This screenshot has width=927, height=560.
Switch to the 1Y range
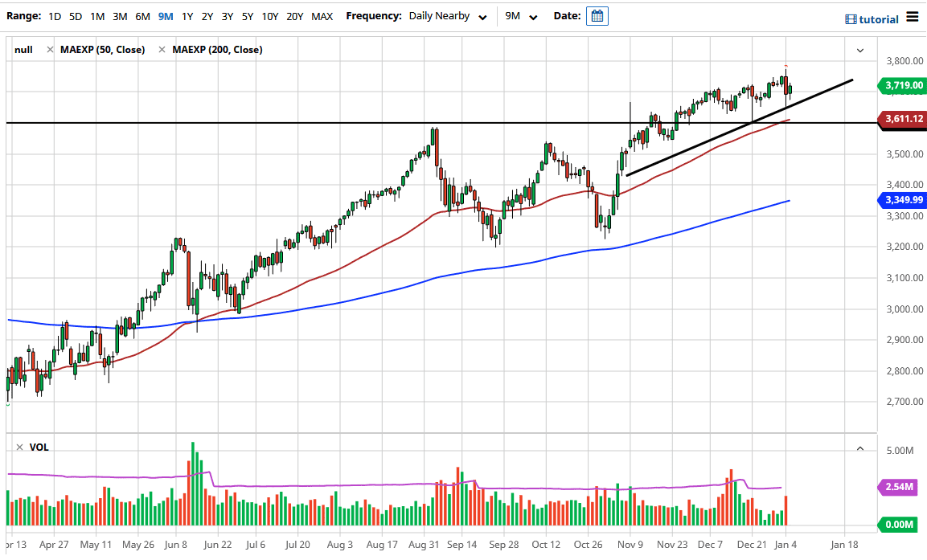(187, 15)
